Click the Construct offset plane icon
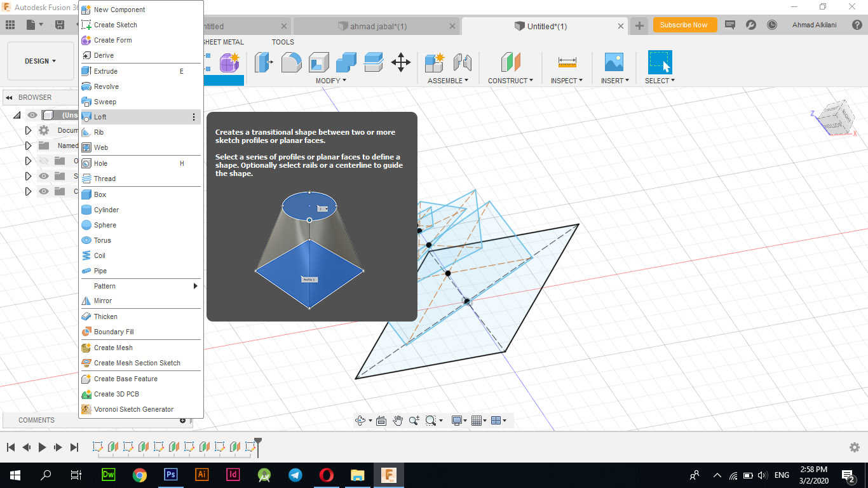Image resolution: width=868 pixels, height=488 pixels. 510,62
